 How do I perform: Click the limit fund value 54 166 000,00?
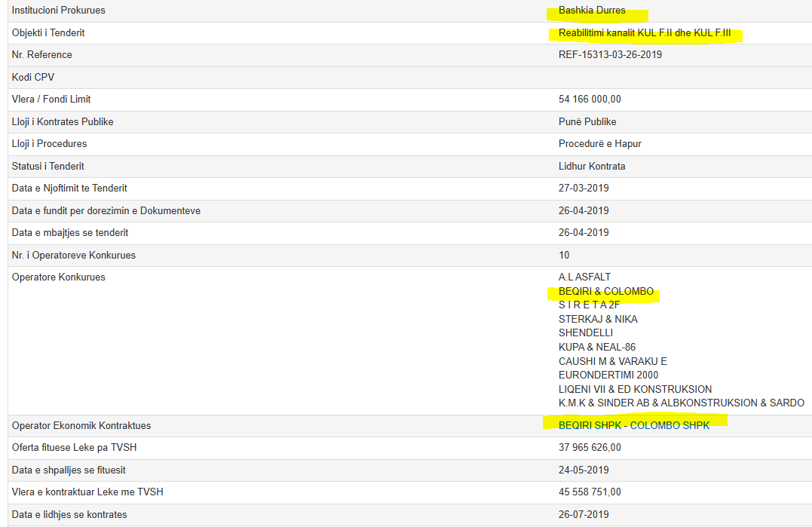pos(590,100)
